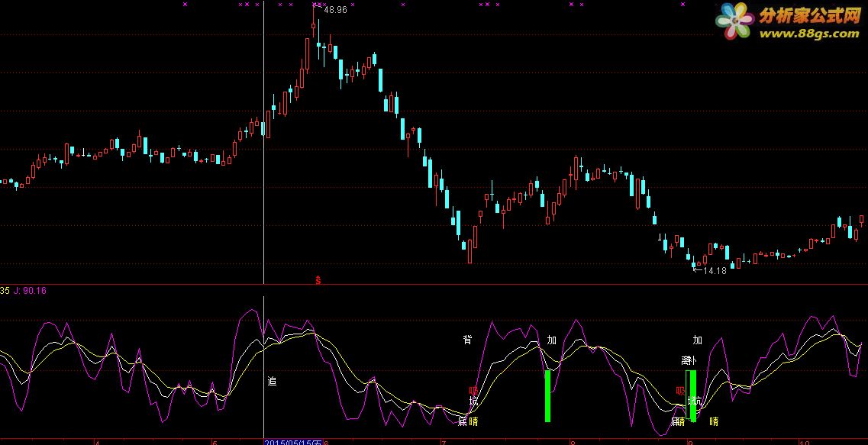This screenshot has width=868, height=445.
Task: Click the tall solid green bar below the first 加
Action: click(547, 395)
